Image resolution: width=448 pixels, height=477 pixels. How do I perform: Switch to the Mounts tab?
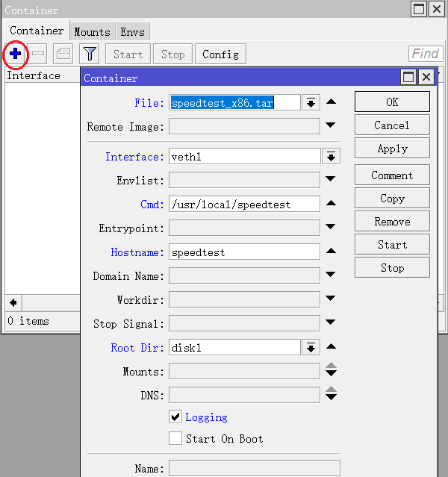pos(92,31)
